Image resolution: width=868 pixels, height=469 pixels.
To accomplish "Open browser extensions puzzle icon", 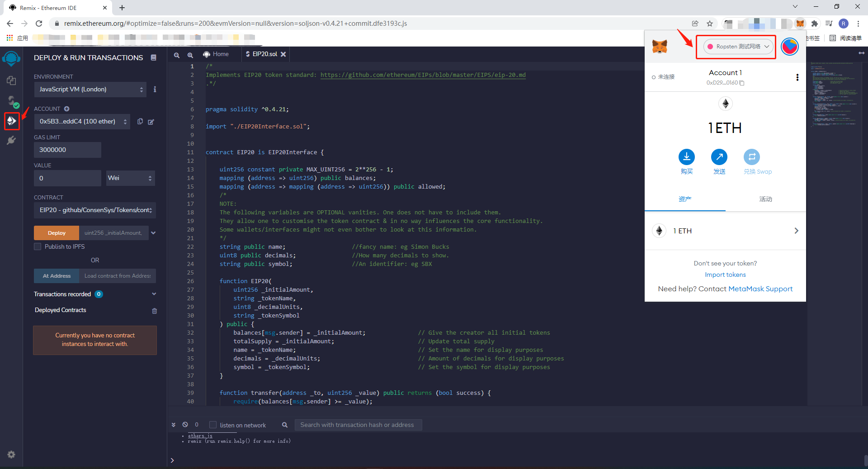I will (x=815, y=24).
